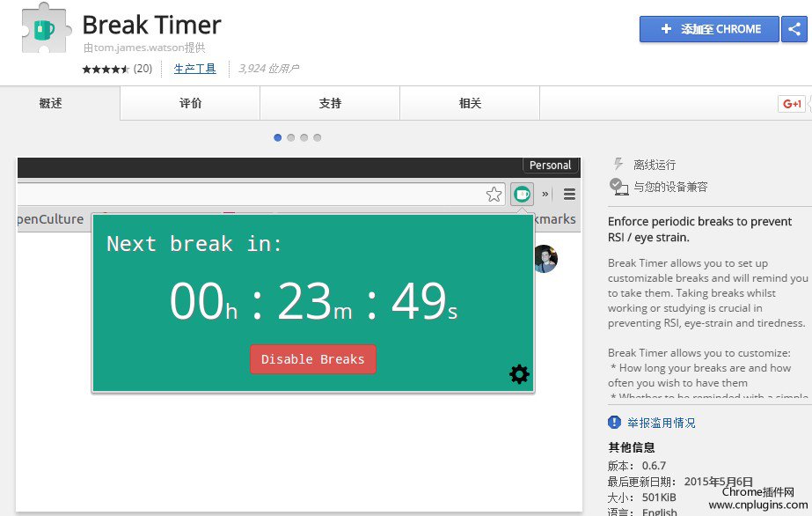The image size is (812, 516).
Task: Click the screenshot address bar field
Action: 261,195
